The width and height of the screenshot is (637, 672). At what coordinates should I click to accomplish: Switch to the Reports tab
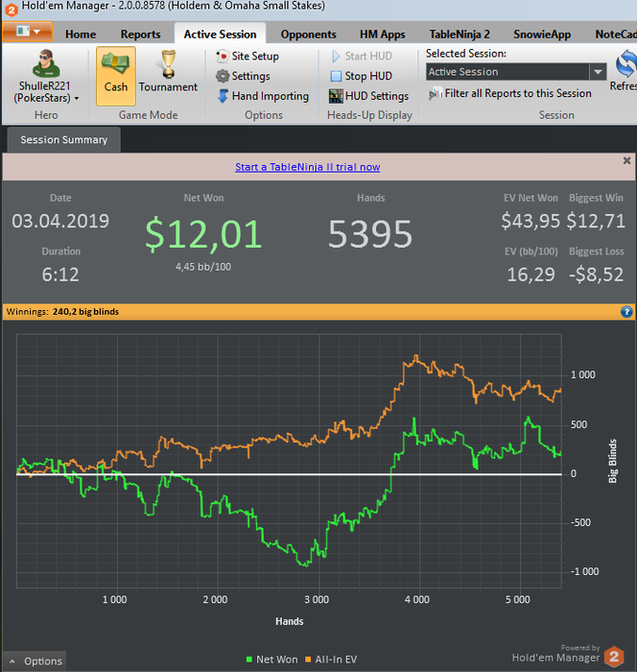click(140, 35)
